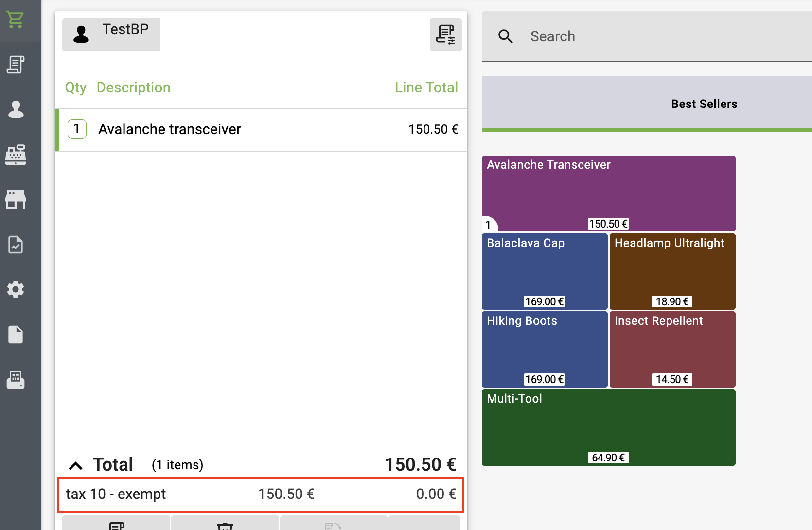The height and width of the screenshot is (530, 812).
Task: Add the Multi-Tool product tile
Action: pyautogui.click(x=608, y=427)
